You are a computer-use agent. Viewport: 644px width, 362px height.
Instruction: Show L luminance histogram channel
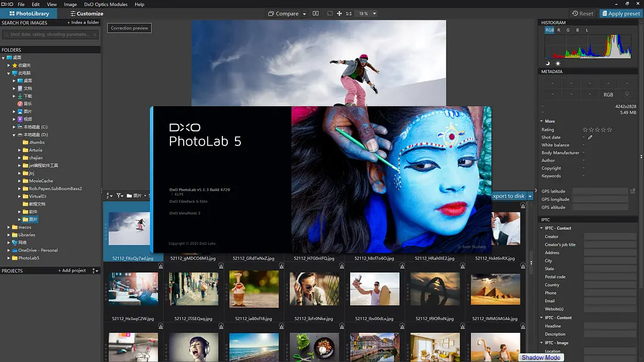[587, 30]
